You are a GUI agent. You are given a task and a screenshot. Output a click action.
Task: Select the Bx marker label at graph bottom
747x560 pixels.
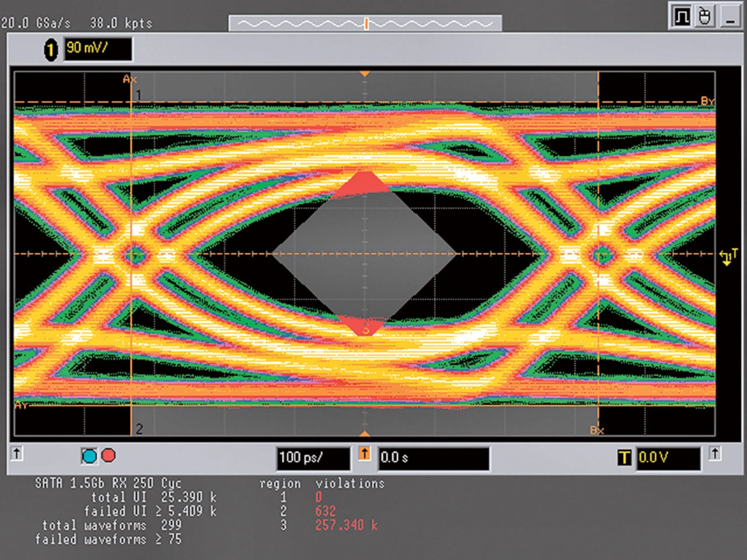[x=596, y=430]
